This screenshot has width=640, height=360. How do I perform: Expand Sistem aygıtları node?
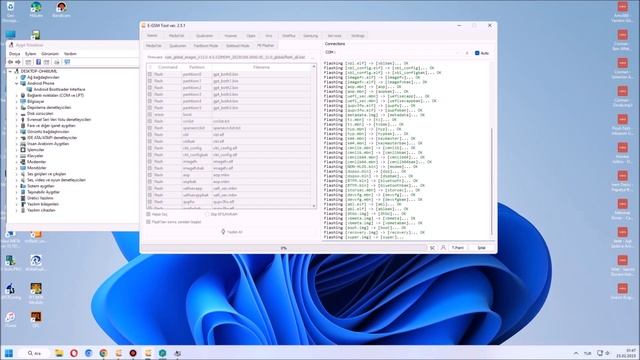tap(17, 186)
